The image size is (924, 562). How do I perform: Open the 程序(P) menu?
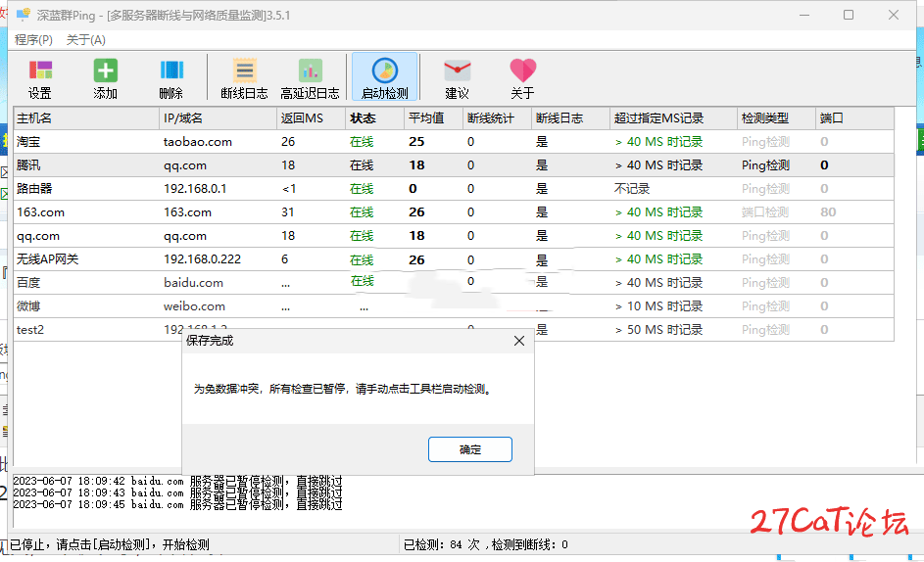[33, 39]
